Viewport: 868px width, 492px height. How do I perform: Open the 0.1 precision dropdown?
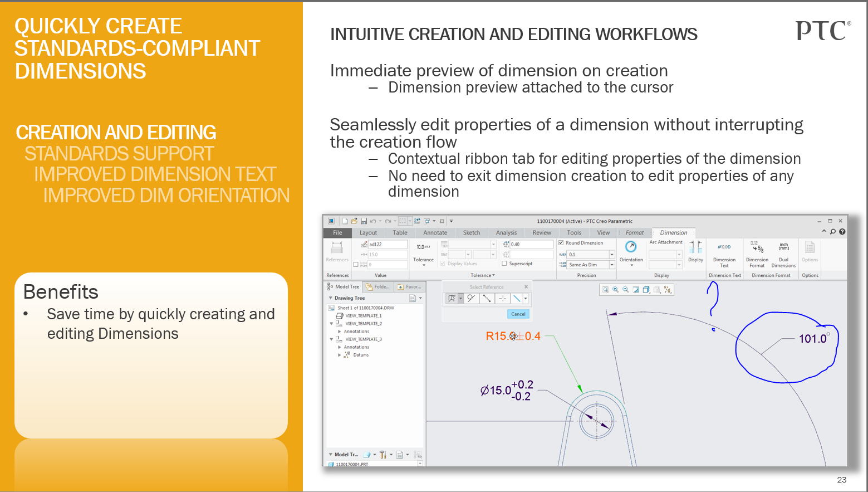(612, 255)
